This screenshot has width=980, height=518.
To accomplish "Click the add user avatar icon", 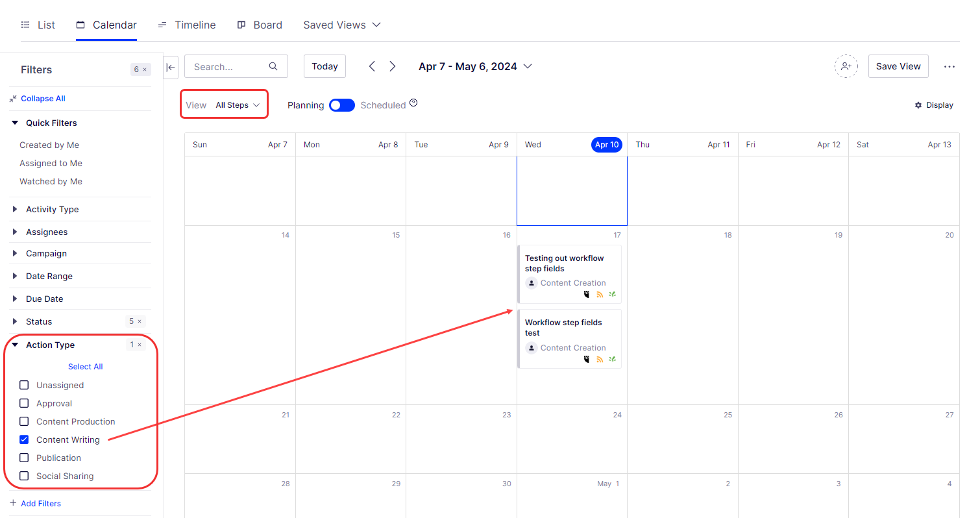I will point(846,66).
